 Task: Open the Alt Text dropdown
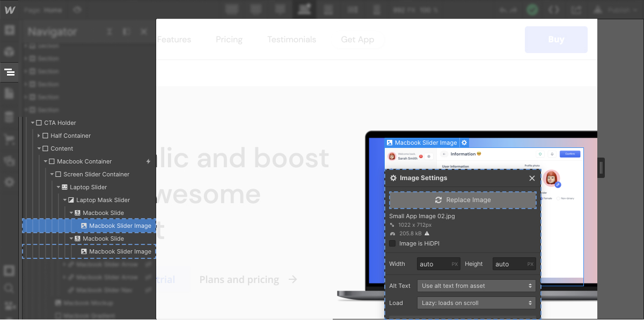477,286
